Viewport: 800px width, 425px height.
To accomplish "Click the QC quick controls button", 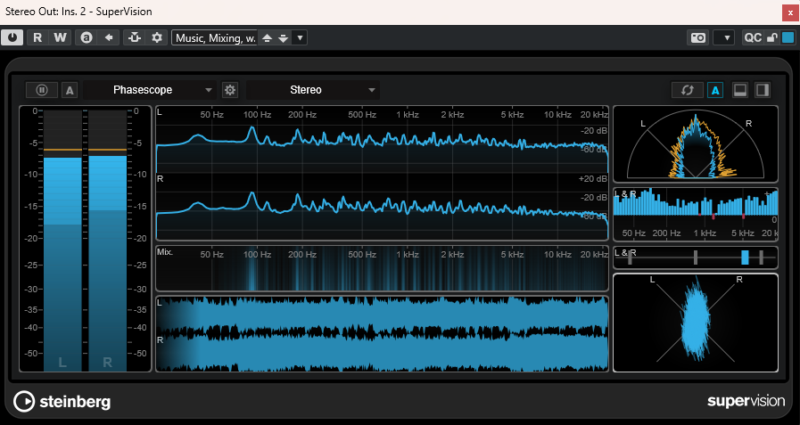I will (x=753, y=38).
